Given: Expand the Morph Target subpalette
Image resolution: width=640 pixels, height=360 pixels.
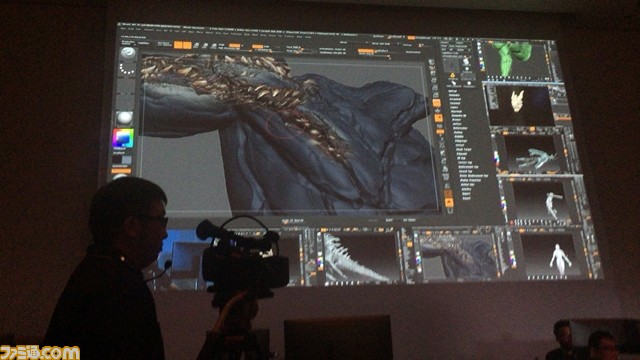Looking at the screenshot, I should 462,150.
